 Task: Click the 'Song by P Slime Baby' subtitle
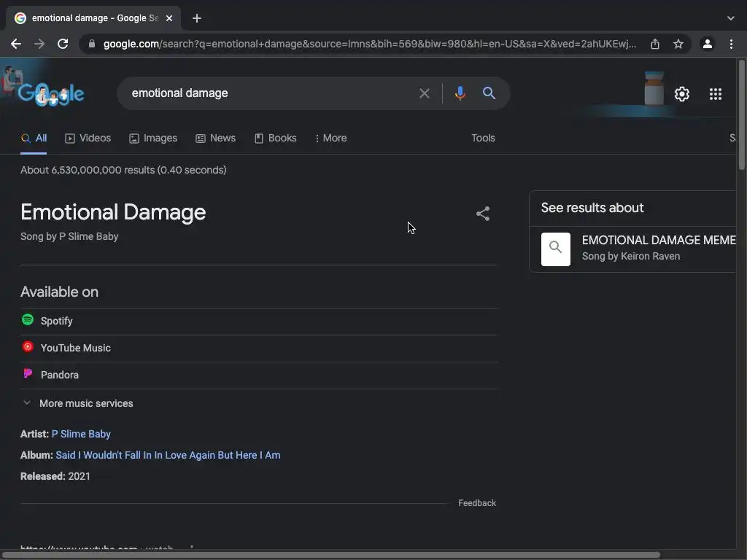(x=69, y=237)
